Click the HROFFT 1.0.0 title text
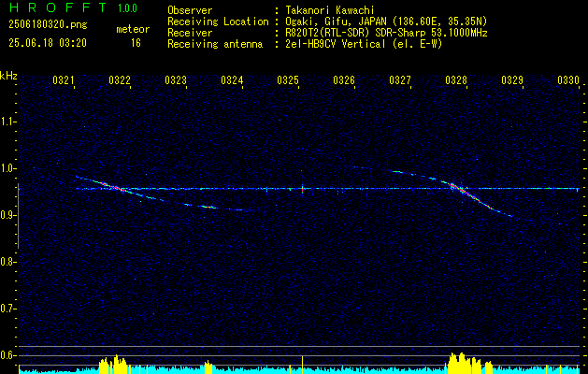Image resolution: width=588 pixels, height=374 pixels. coord(73,7)
